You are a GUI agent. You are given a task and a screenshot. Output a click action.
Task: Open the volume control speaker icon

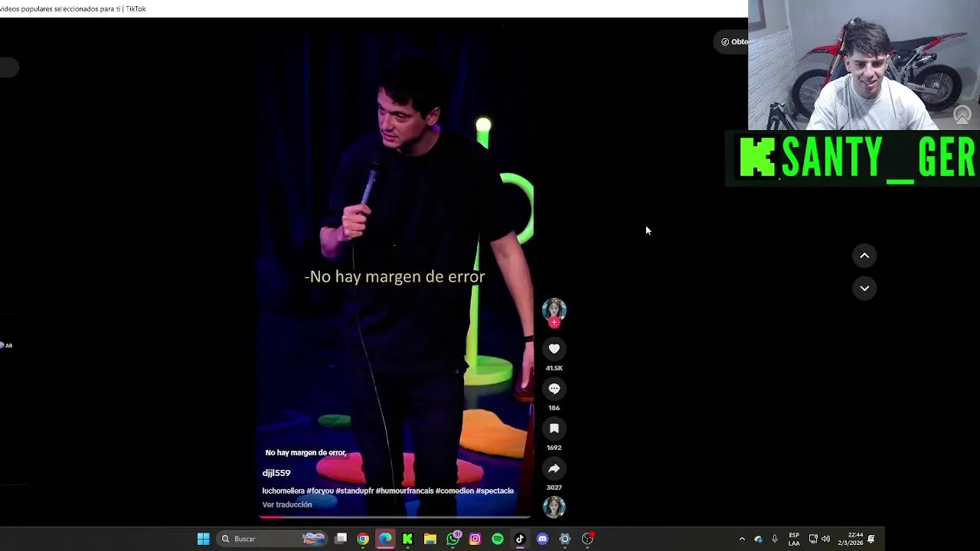[x=825, y=539]
